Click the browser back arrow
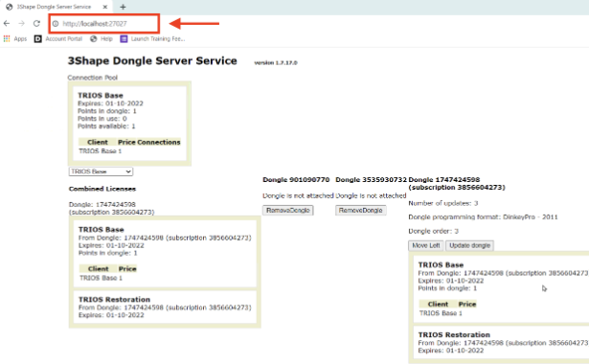This screenshot has width=589, height=364. click(x=7, y=23)
